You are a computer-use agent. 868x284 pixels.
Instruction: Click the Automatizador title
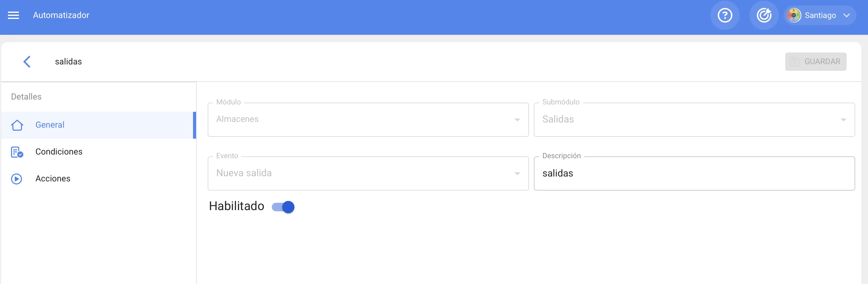tap(61, 15)
